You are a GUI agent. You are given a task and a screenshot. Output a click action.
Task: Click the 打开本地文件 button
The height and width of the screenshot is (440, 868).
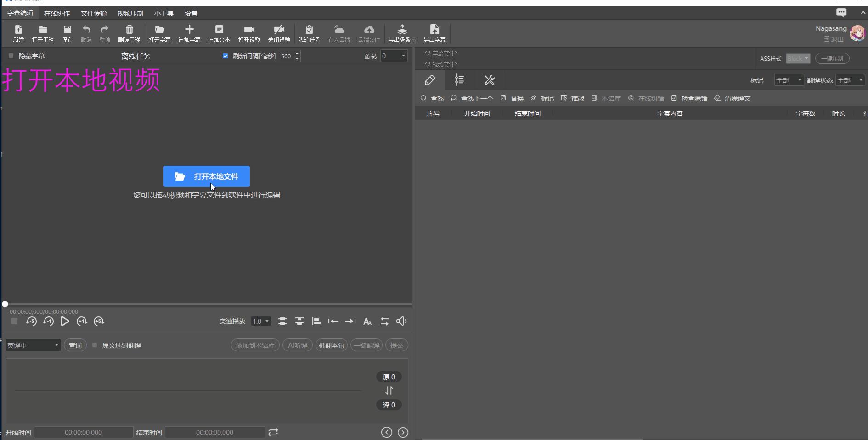(207, 176)
